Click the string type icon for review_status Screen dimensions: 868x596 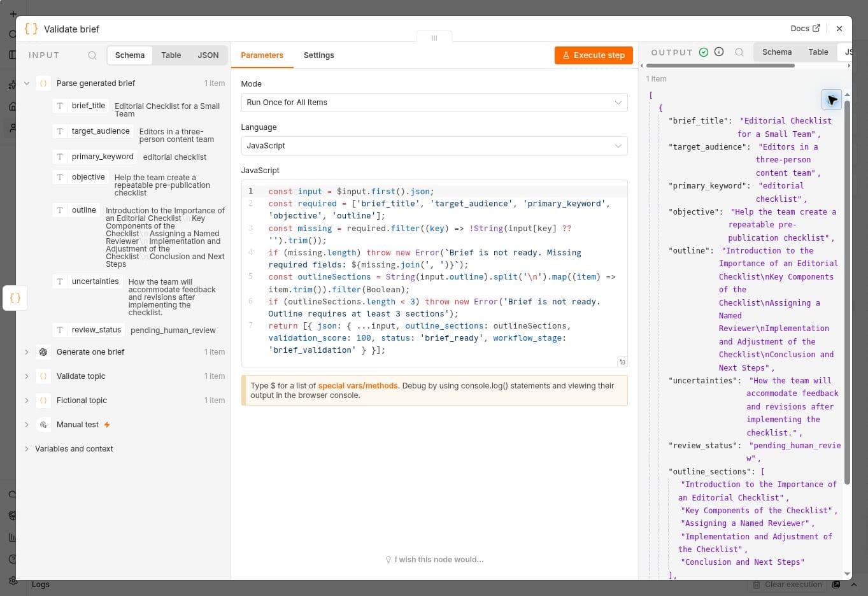coord(60,330)
